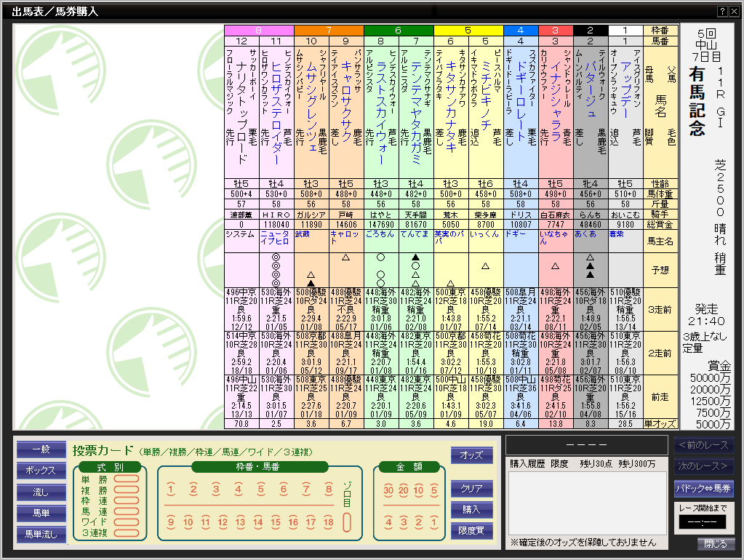
Task: Mark the 複勝 bet type oval
Action: point(126,490)
